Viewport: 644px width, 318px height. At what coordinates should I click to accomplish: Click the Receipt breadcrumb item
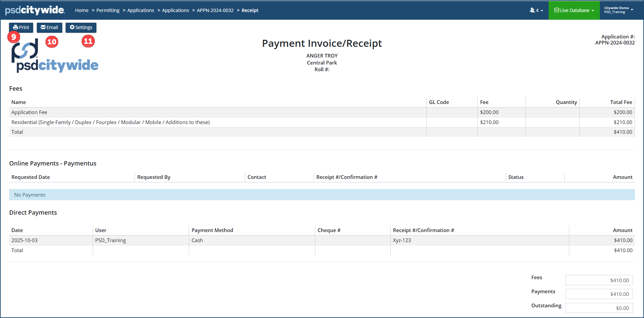pos(250,10)
